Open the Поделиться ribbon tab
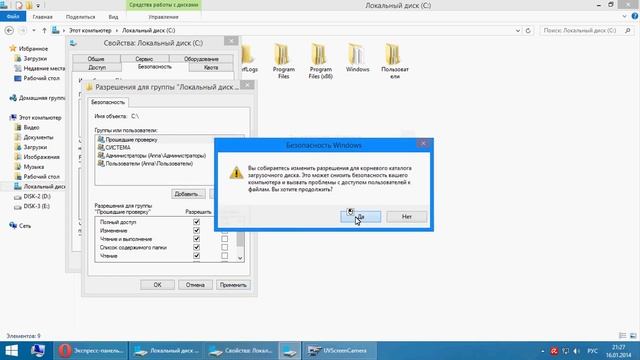Image resolution: width=640 pixels, height=360 pixels. 80,17
